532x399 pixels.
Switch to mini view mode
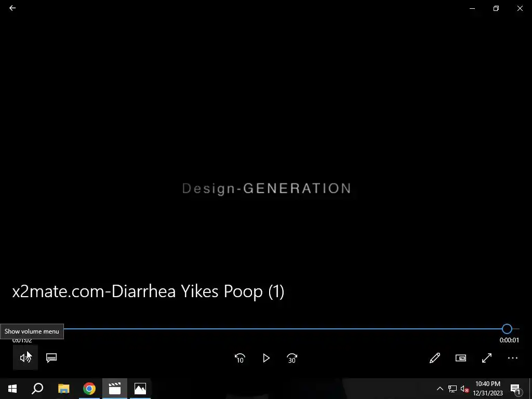461,358
